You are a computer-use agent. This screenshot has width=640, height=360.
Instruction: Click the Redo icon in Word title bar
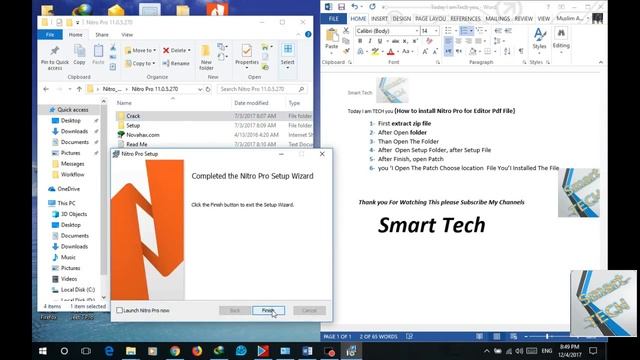(x=372, y=7)
